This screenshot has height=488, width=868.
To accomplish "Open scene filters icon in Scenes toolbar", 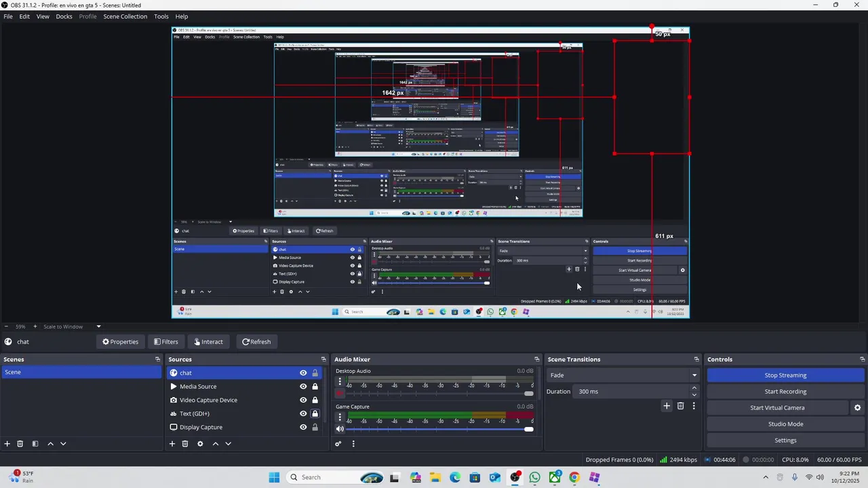I will (35, 444).
